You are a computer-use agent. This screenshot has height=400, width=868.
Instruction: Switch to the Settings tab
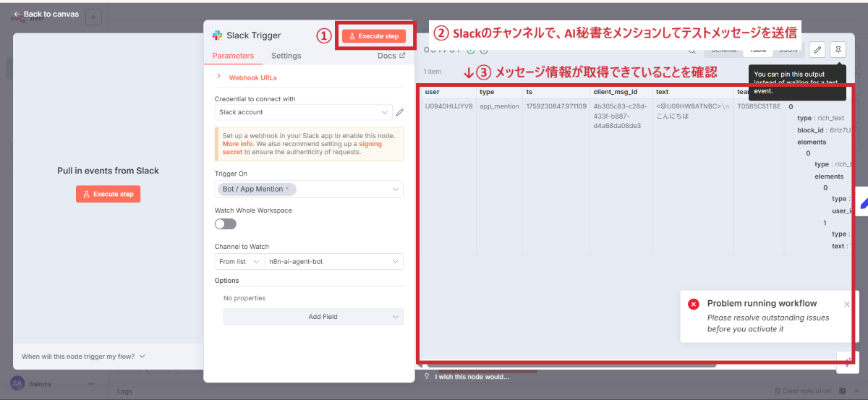[286, 56]
